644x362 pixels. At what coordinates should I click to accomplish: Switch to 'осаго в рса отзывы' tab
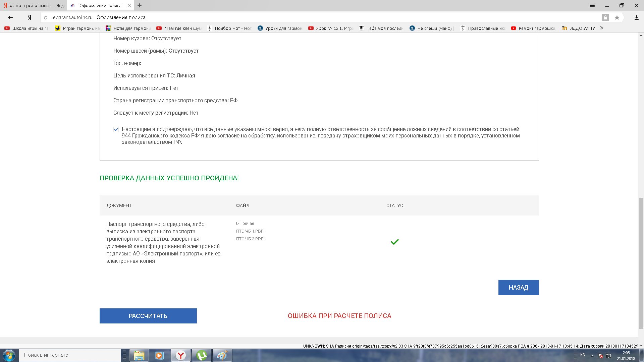(34, 5)
